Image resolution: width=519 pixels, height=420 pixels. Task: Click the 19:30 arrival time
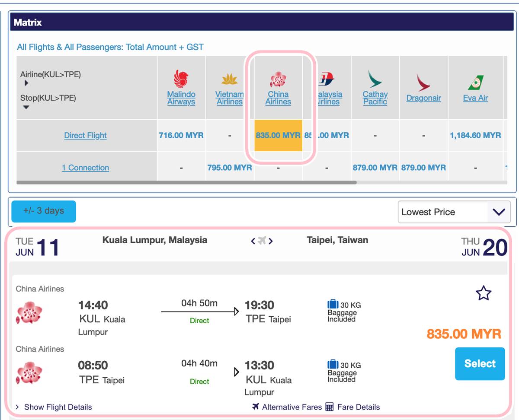(259, 305)
